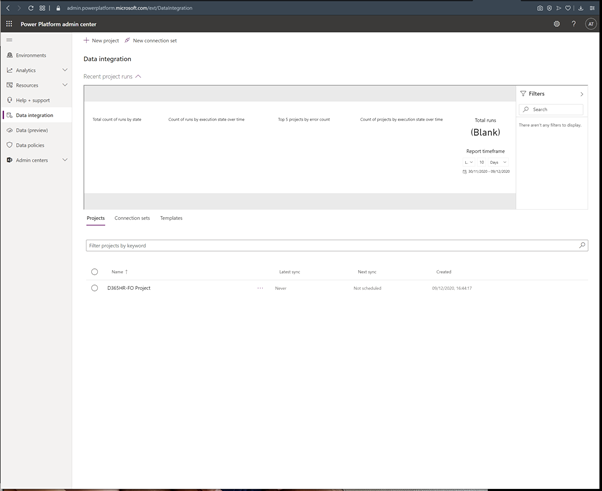Open the AT account avatar
Image resolution: width=602 pixels, height=491 pixels.
tap(591, 24)
